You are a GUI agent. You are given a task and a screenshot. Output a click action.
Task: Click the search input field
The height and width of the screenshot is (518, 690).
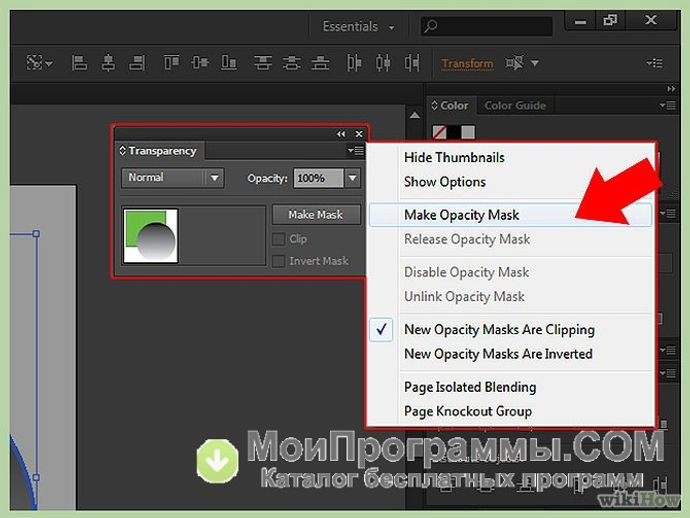486,26
